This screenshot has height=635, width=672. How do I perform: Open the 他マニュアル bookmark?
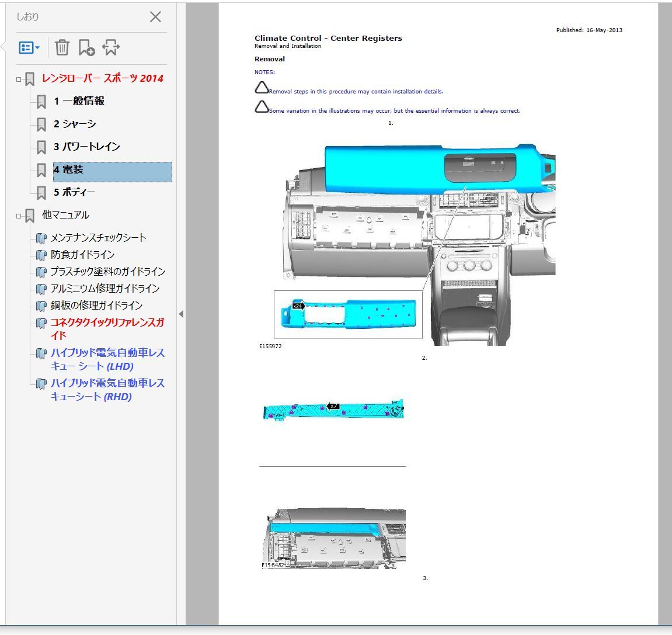(65, 215)
